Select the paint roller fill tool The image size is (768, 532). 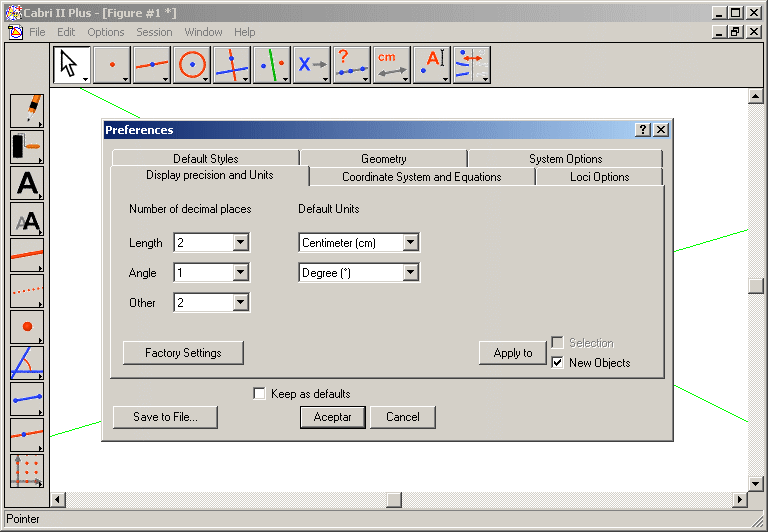click(x=27, y=147)
